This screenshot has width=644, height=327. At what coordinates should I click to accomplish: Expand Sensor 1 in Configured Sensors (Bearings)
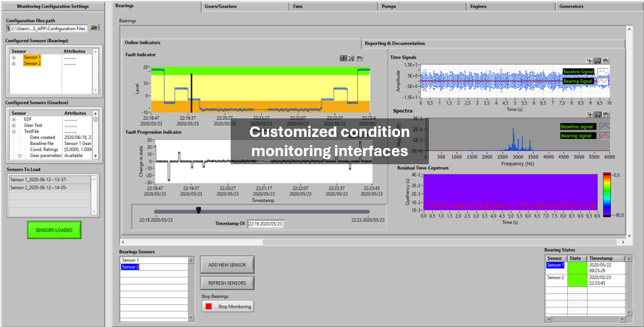13,57
